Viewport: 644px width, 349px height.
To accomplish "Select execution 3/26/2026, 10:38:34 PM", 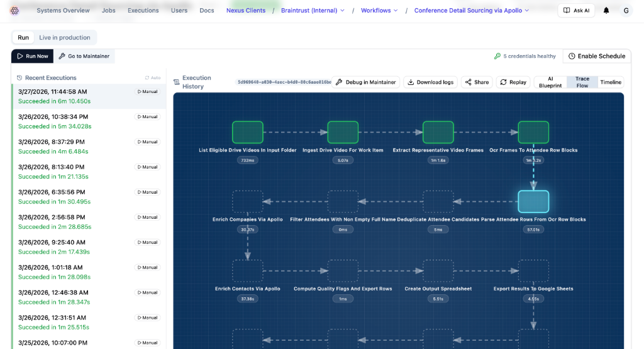I will [x=89, y=121].
